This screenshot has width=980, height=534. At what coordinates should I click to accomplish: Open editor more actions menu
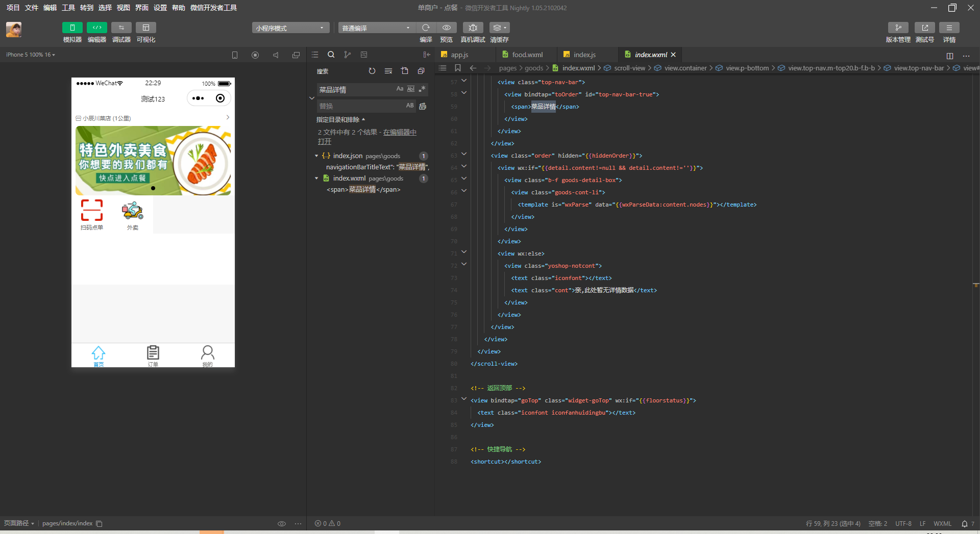(x=966, y=56)
